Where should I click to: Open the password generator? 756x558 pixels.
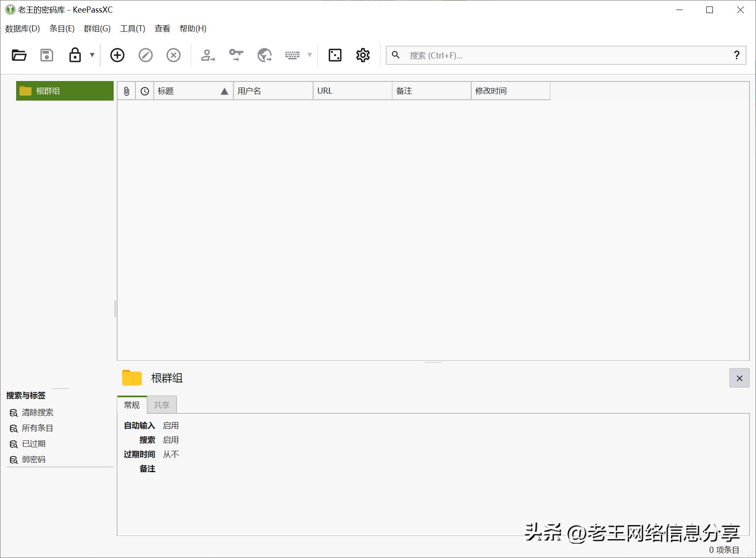[334, 55]
